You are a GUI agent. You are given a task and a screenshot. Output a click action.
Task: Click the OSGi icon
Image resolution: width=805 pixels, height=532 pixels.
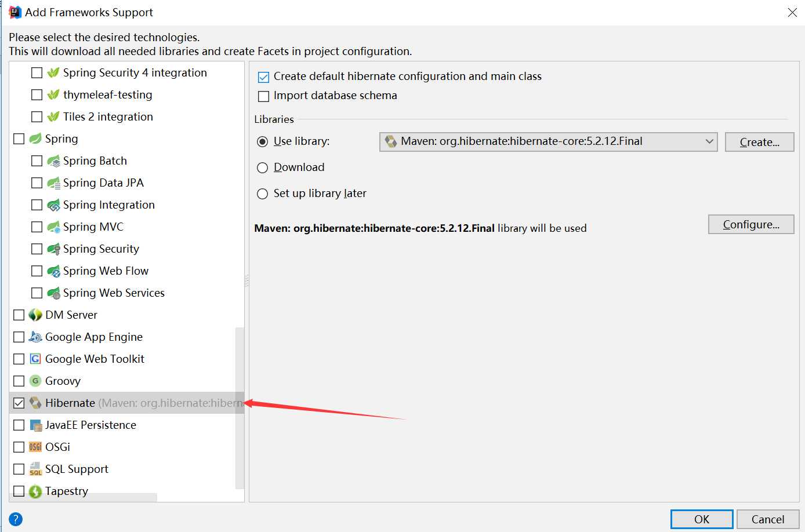(x=35, y=447)
